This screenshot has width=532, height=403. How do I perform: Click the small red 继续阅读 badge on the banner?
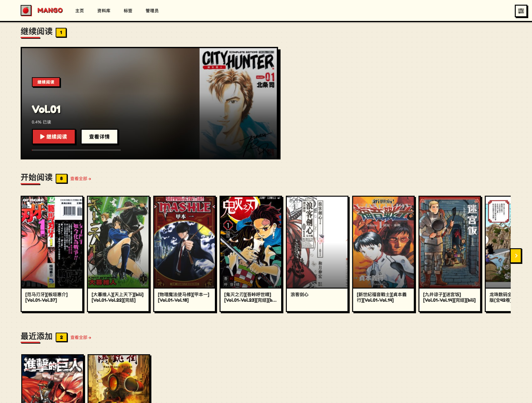[x=46, y=82]
